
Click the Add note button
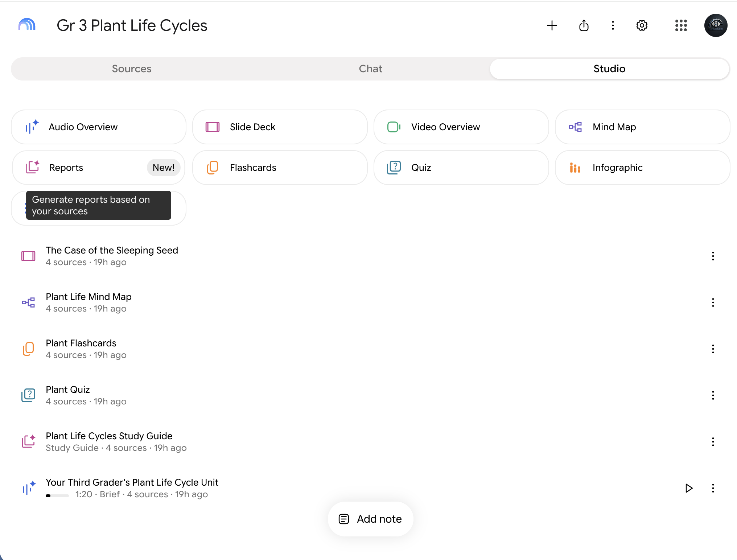(370, 519)
